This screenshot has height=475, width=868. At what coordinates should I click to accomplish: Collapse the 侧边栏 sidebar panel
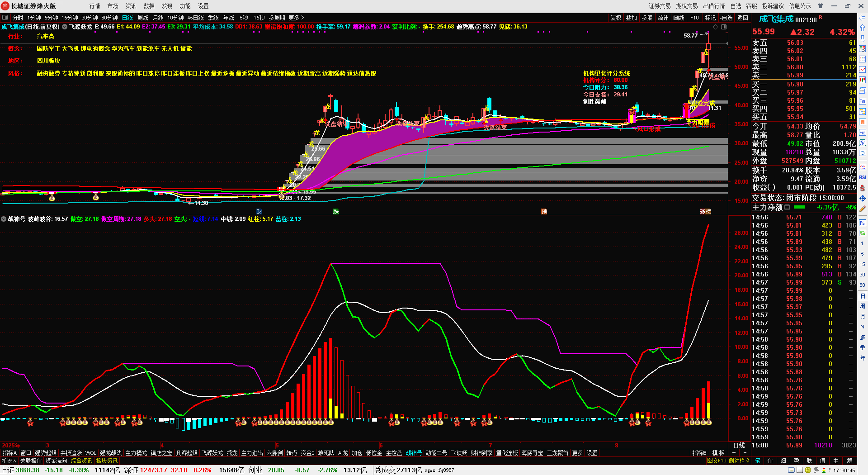pos(739,461)
